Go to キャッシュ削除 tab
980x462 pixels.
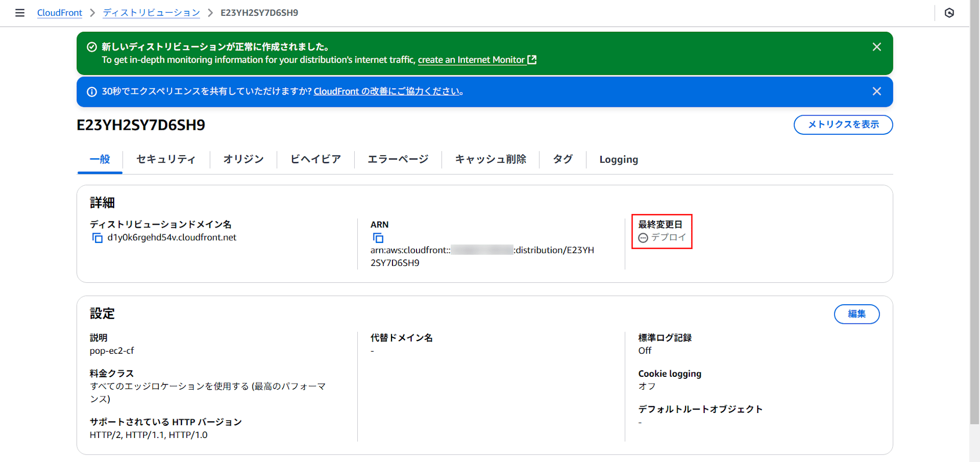pos(490,159)
